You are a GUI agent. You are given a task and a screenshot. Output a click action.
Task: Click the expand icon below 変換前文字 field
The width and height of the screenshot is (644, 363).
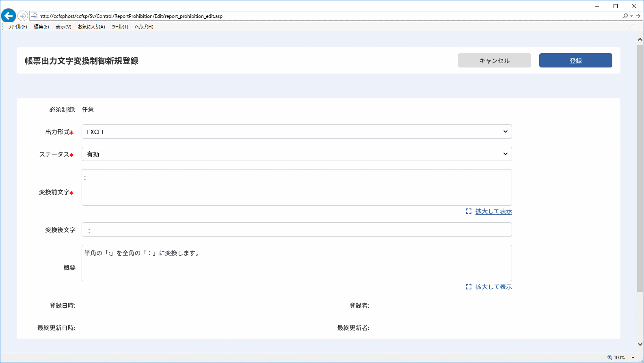[x=469, y=211]
